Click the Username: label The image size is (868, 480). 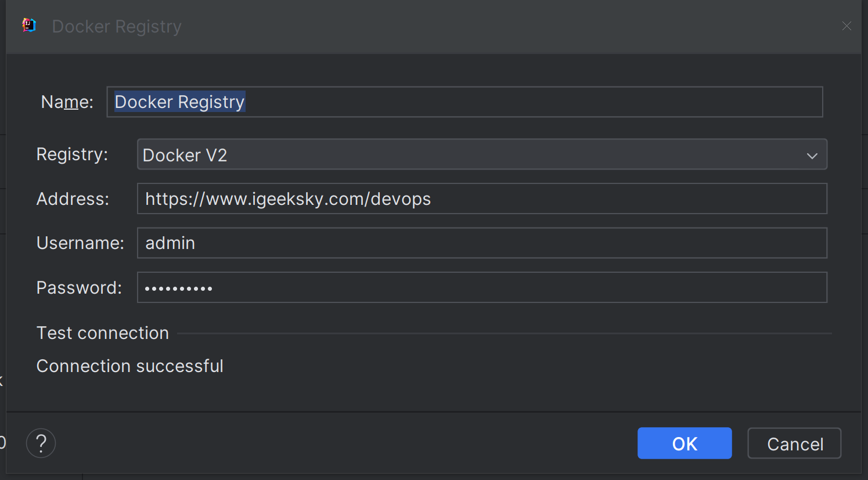point(80,243)
